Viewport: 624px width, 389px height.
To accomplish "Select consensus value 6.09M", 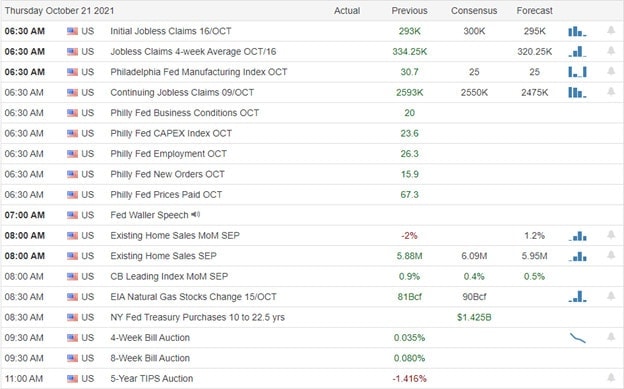I will [x=474, y=256].
